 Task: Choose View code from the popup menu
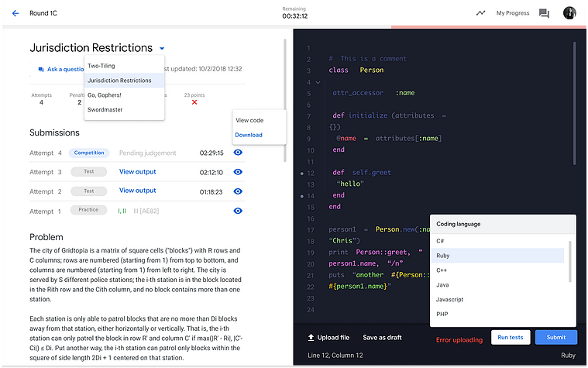(x=249, y=120)
